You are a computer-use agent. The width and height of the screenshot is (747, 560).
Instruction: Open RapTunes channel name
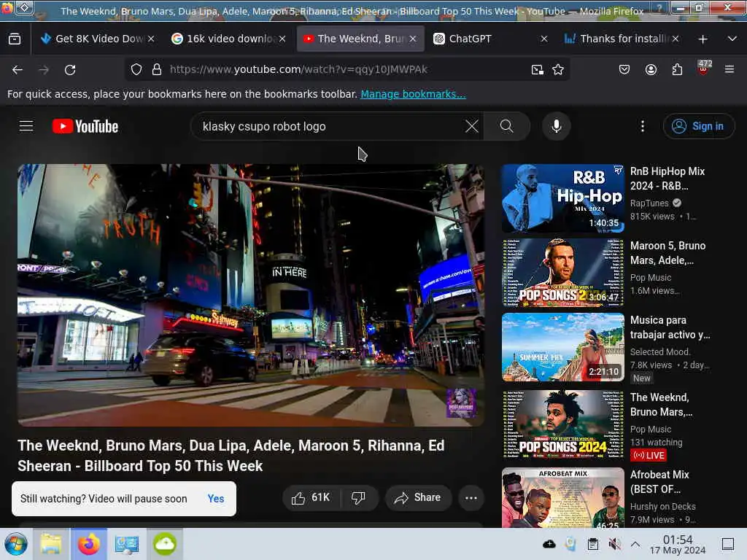pos(649,203)
